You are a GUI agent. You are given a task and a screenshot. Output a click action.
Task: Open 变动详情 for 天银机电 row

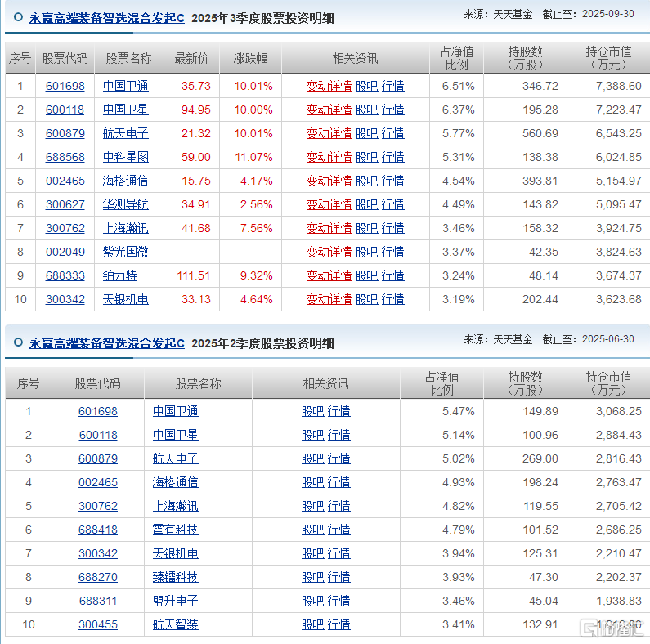(329, 299)
